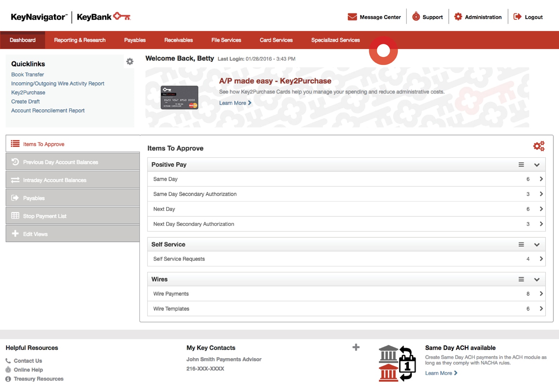Click the Contact Us phone icon
This screenshot has height=392, width=559.
click(8, 361)
